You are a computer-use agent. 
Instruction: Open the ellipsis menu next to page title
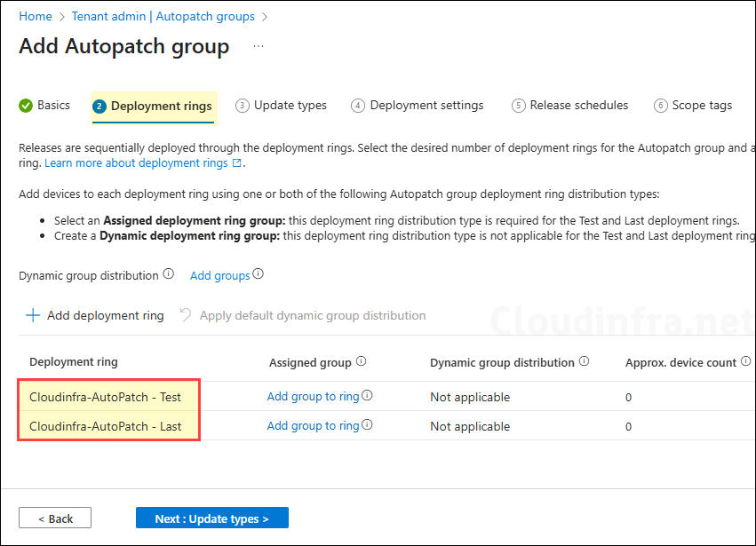click(x=259, y=46)
